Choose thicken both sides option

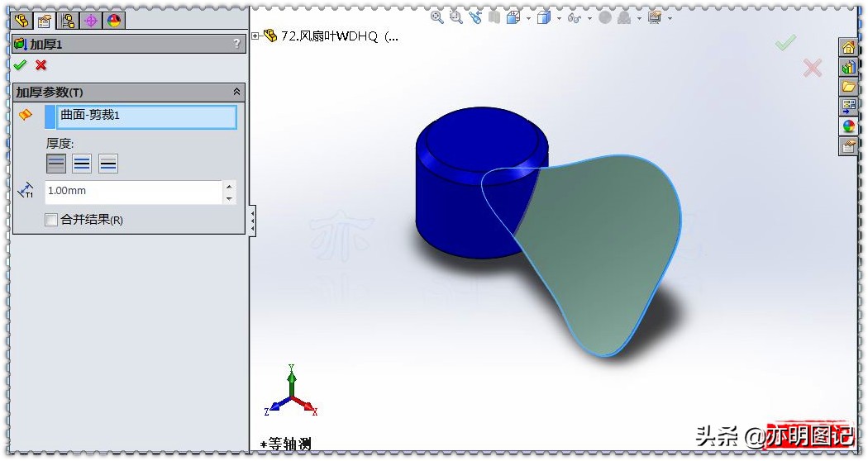click(x=82, y=164)
